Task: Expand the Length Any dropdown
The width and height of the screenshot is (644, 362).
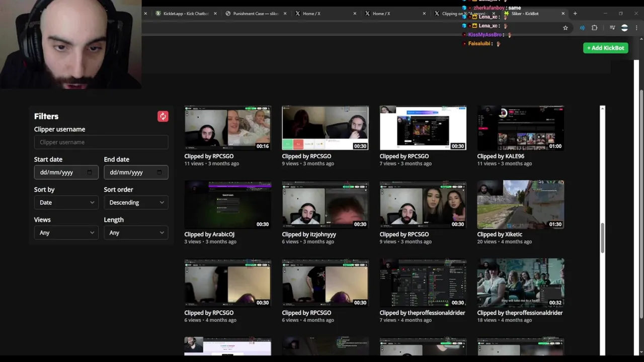Action: click(136, 233)
